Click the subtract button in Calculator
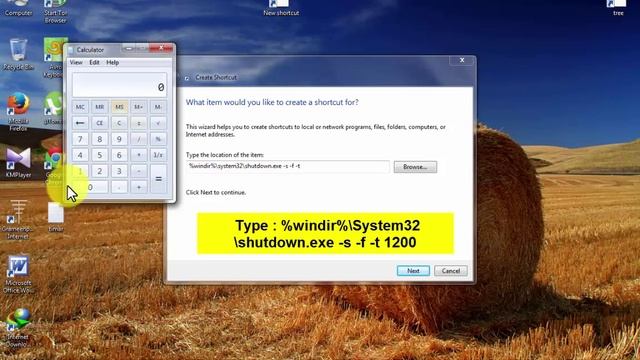Viewport: 640px width, 360px height. pyautogui.click(x=139, y=171)
